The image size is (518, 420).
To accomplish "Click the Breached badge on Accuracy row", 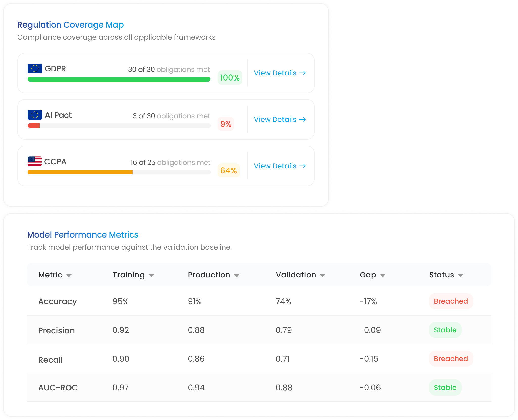I will tap(451, 301).
